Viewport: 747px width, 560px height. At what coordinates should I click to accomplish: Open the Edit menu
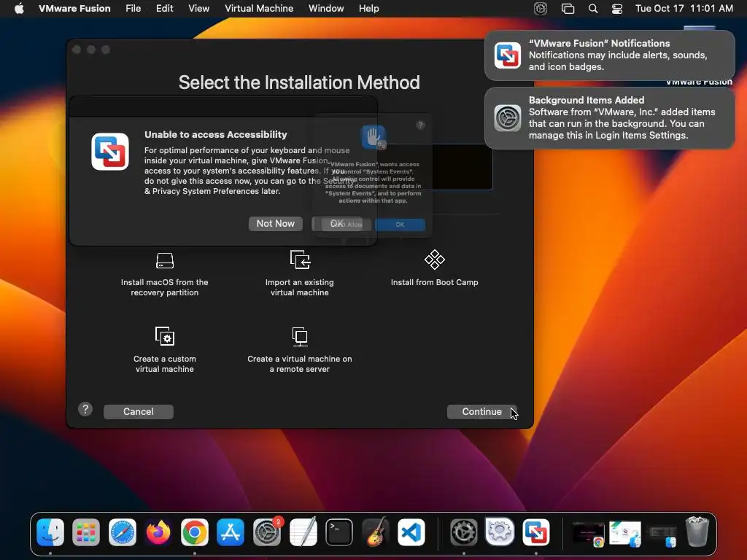(164, 9)
